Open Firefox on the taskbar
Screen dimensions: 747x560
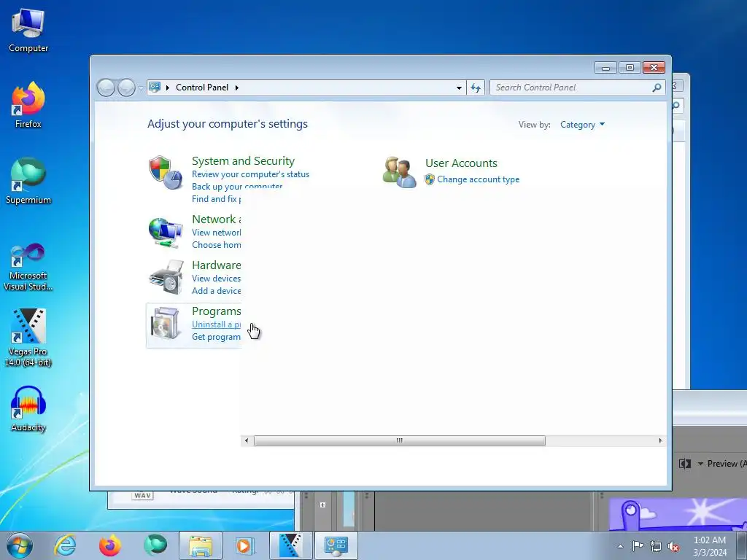110,545
